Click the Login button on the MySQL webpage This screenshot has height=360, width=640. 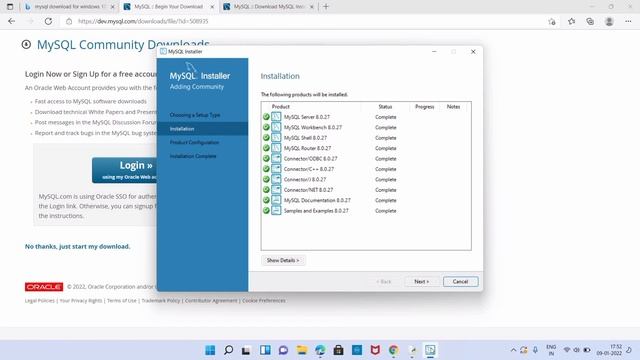(124, 170)
